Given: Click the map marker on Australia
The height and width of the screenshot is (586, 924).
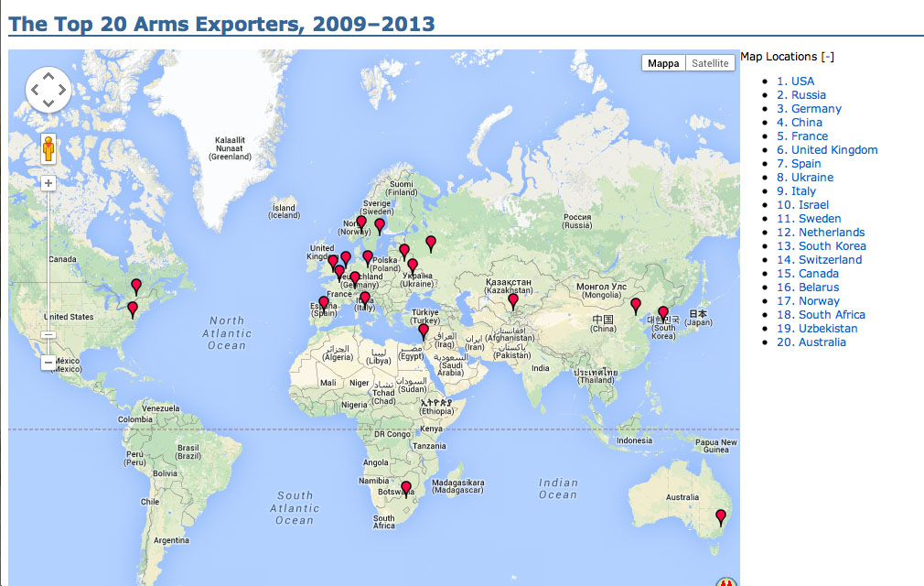Looking at the screenshot, I should tap(720, 516).
